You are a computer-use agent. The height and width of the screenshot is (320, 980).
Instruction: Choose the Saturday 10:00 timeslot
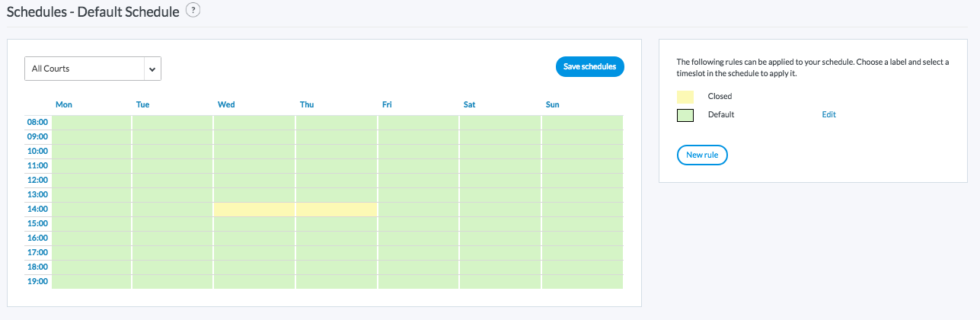point(500,151)
